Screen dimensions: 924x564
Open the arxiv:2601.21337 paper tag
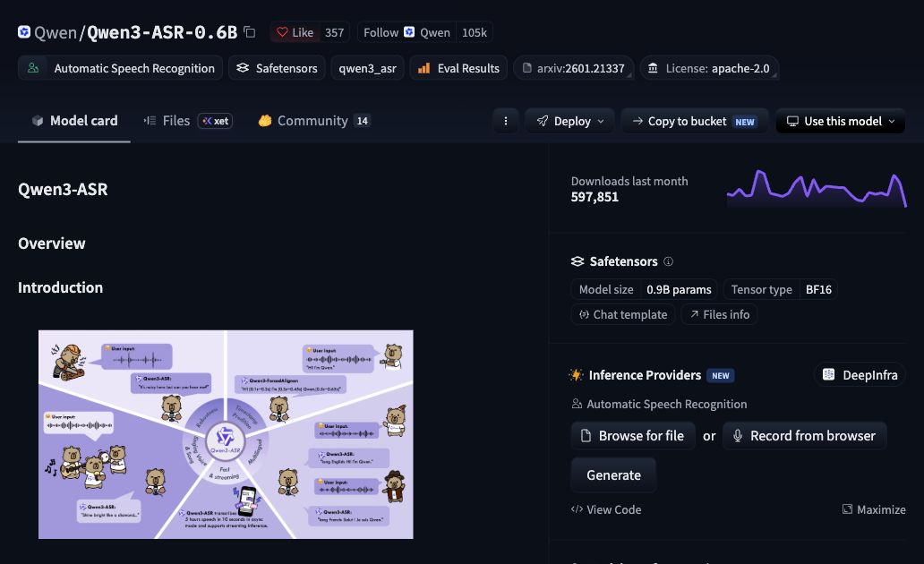click(573, 68)
